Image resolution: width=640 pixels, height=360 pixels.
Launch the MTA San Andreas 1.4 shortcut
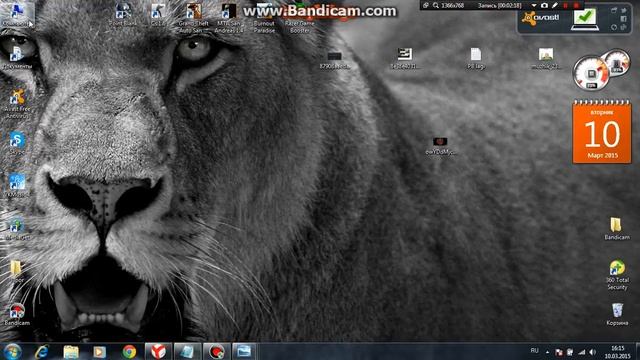click(x=229, y=18)
